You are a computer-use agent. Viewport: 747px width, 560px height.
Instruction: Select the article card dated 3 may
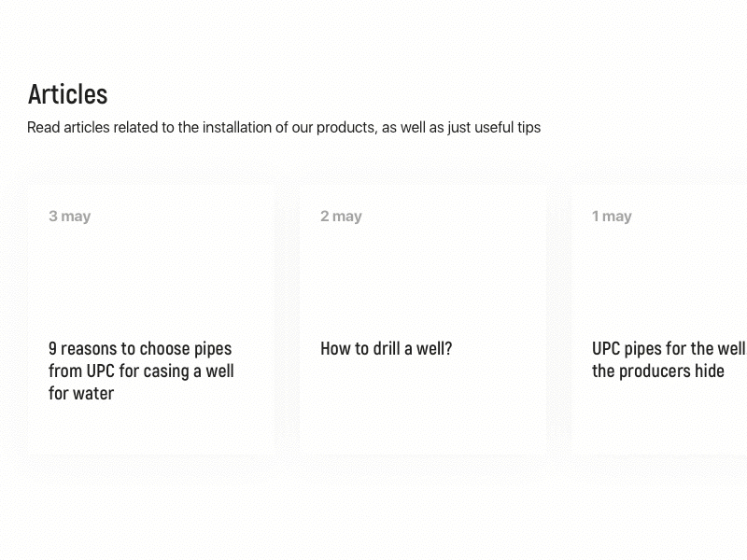(151, 317)
